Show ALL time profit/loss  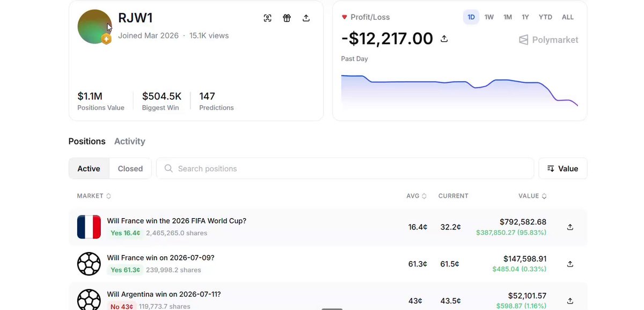tap(568, 17)
